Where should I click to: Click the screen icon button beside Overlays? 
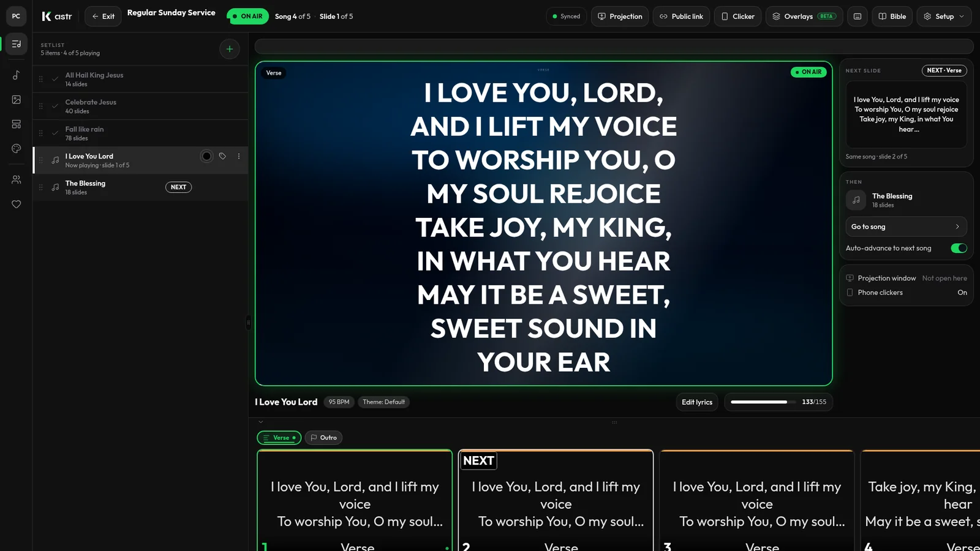point(858,17)
